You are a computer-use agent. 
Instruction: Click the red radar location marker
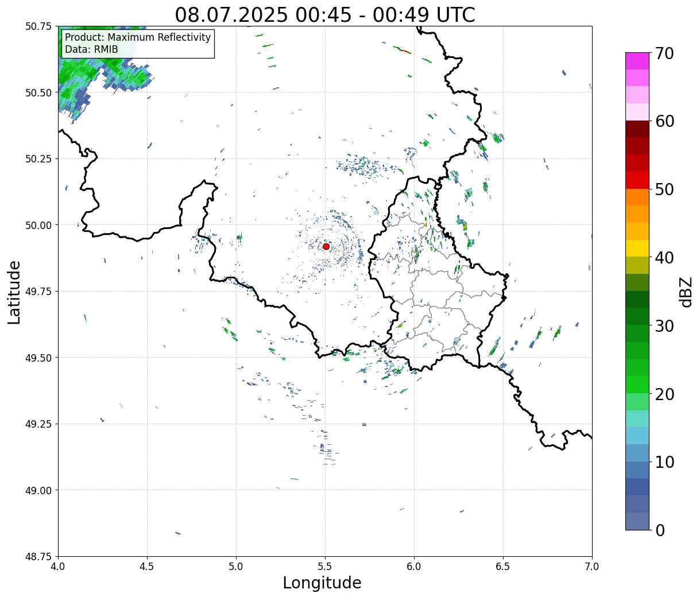click(x=326, y=246)
